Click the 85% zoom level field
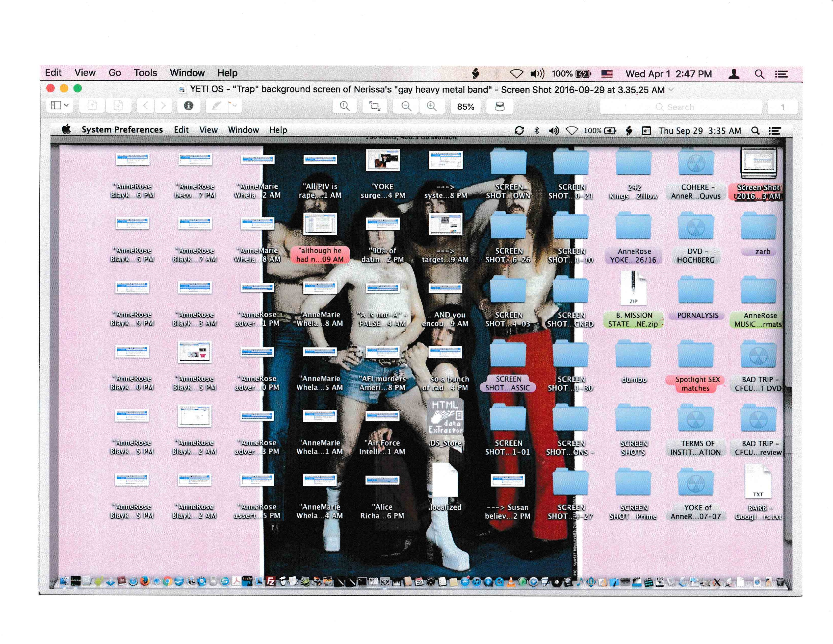Image resolution: width=833 pixels, height=644 pixels. pyautogui.click(x=465, y=107)
